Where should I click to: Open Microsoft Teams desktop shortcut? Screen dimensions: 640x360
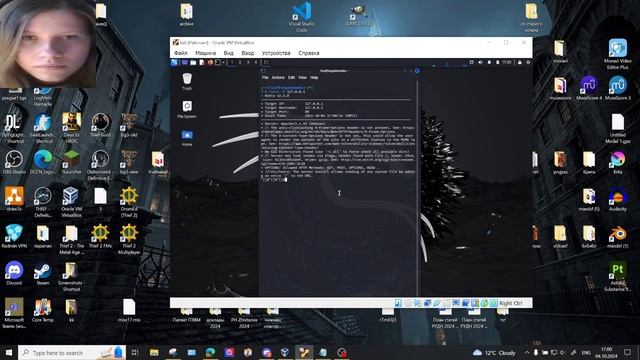click(x=14, y=313)
